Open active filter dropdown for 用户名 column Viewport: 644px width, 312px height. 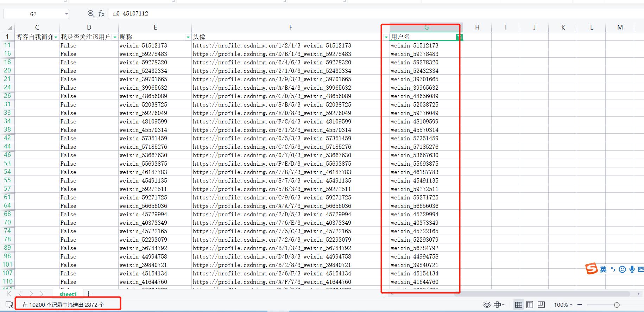(459, 37)
